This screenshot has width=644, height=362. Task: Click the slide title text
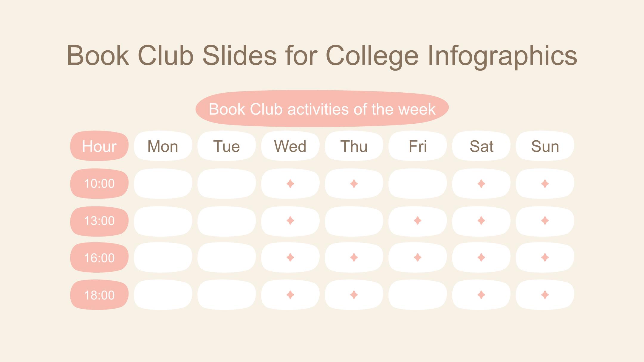[322, 56]
